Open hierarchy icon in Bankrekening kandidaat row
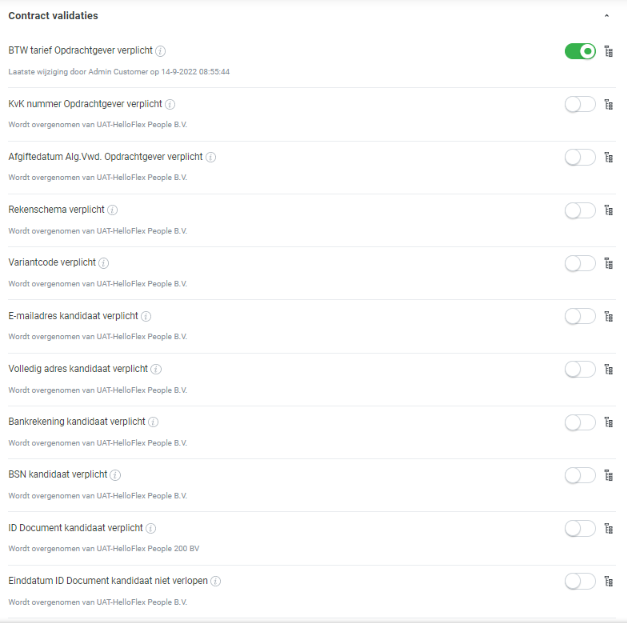Screen dimensions: 627x623 tap(608, 422)
